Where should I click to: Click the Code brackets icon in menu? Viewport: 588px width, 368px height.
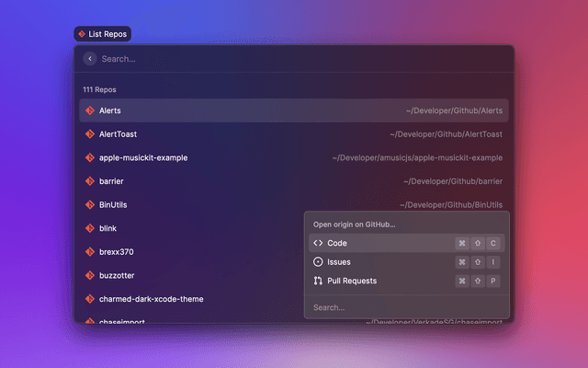(318, 244)
